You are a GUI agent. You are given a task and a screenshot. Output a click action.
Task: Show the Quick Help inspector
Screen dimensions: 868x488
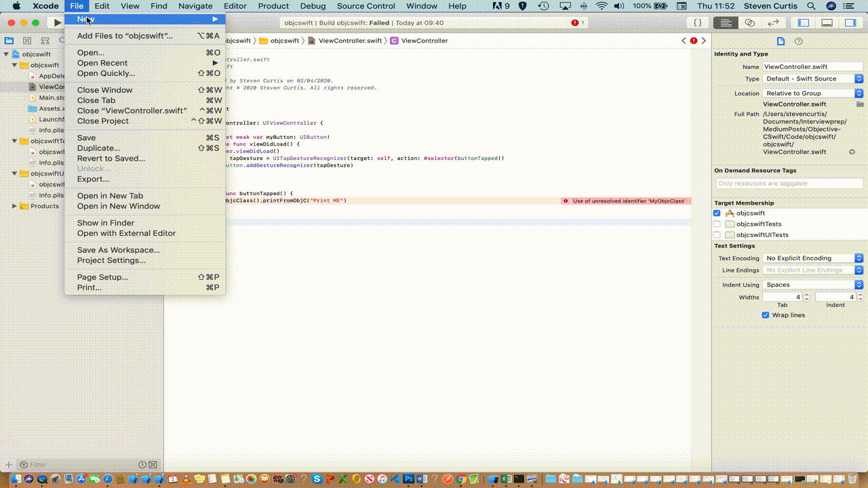click(x=798, y=41)
